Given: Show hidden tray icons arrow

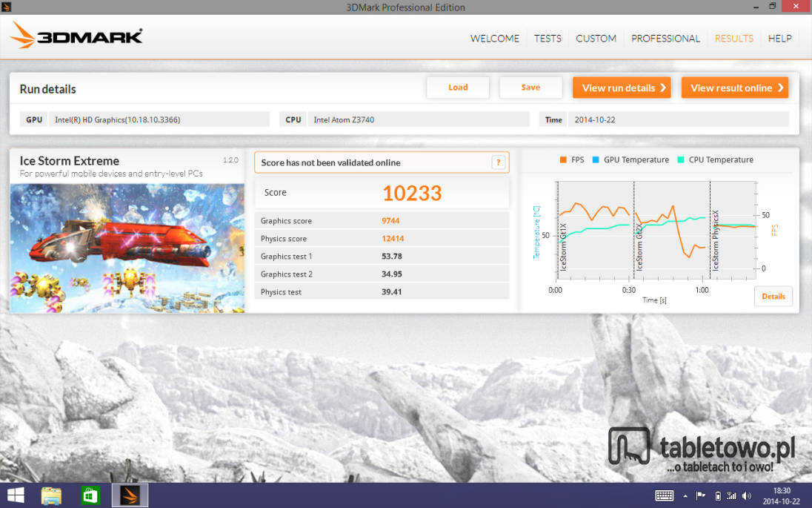Looking at the screenshot, I should coord(685,496).
